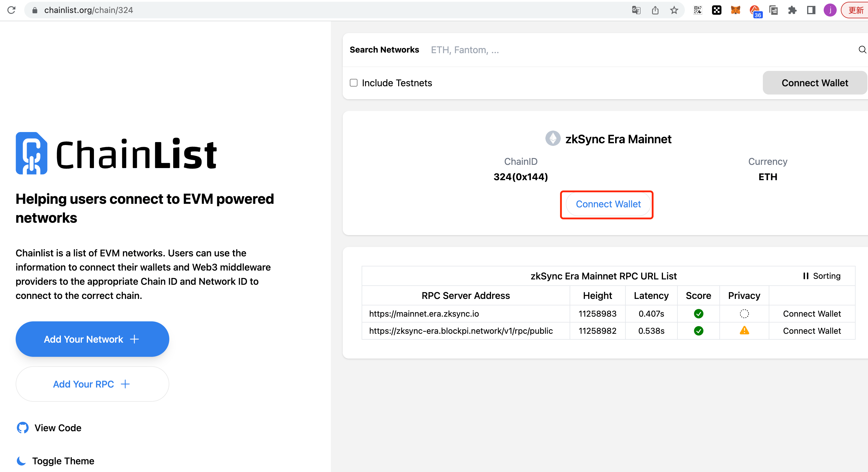Viewport: 868px width, 472px height.
Task: Click the Google Translate icon in address bar
Action: pos(636,10)
